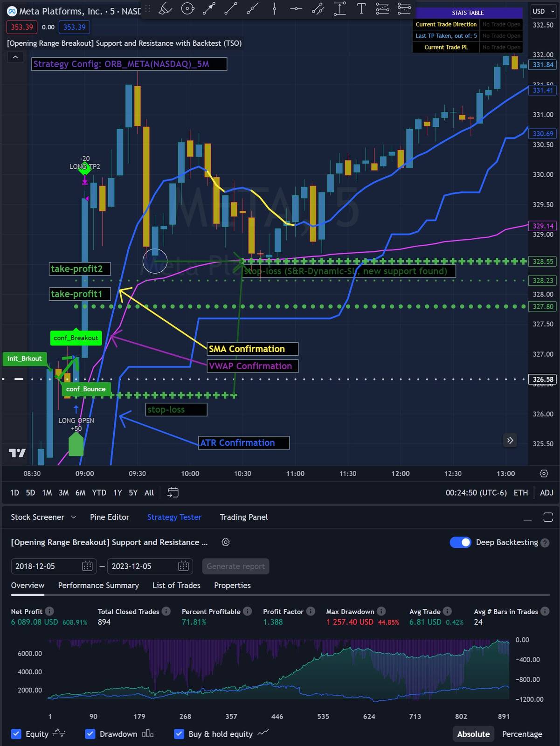The height and width of the screenshot is (746, 560).
Task: Click the Generate report button
Action: pyautogui.click(x=235, y=566)
